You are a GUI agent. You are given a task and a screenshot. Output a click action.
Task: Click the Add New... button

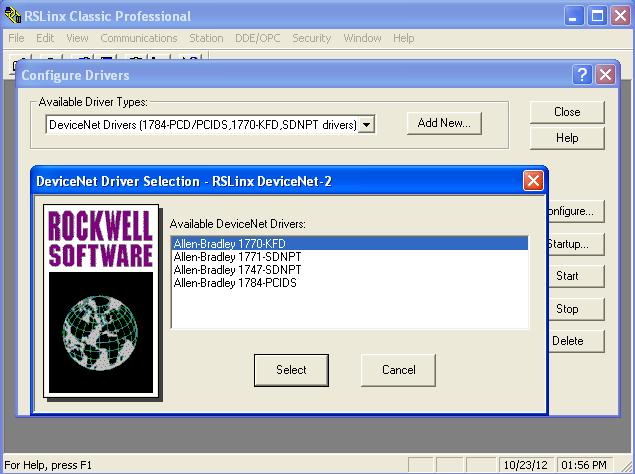tap(444, 123)
